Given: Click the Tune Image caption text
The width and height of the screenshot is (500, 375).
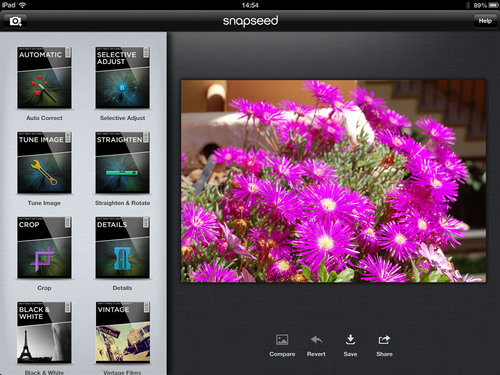Looking at the screenshot, I should 44,203.
